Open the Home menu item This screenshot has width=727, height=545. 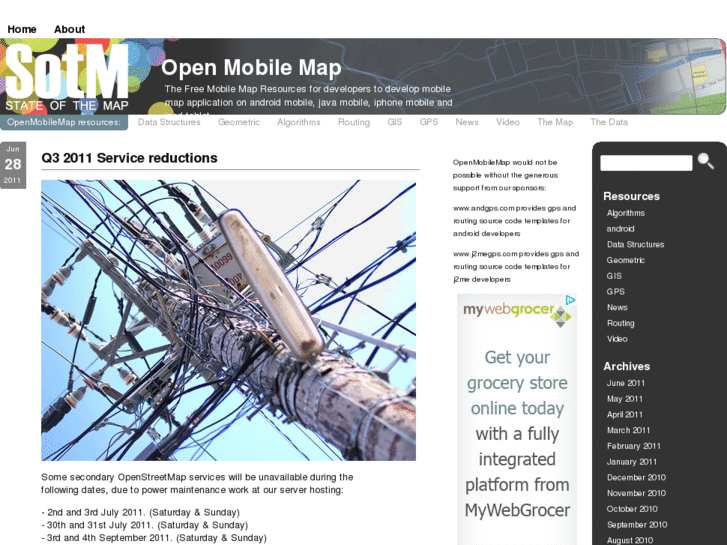(x=22, y=29)
